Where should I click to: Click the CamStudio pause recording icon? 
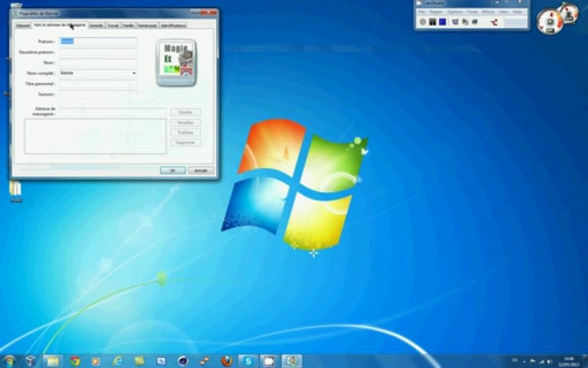click(x=432, y=22)
